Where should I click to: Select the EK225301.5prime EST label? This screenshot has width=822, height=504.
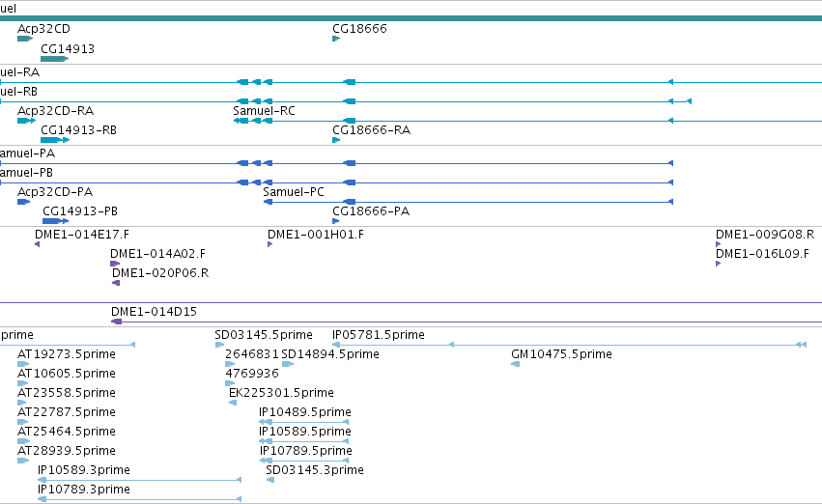(281, 393)
